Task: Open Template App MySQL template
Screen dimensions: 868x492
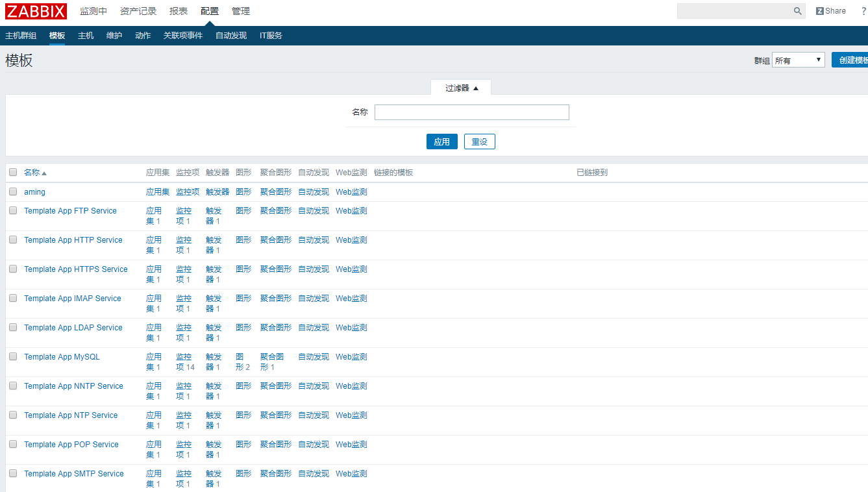Action: click(62, 357)
